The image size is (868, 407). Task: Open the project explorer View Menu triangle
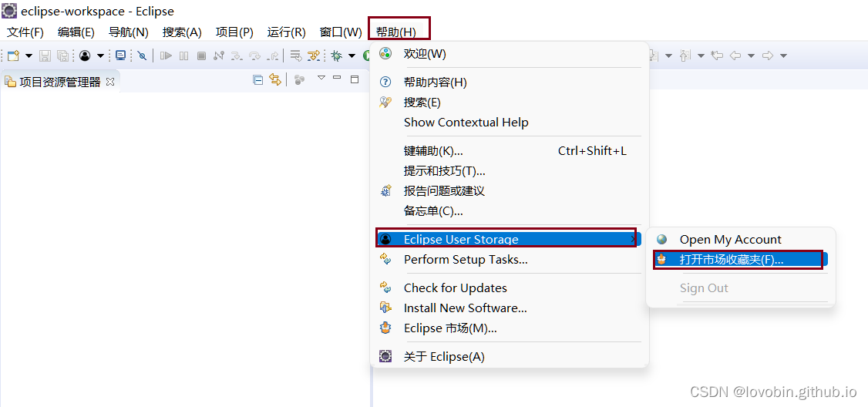click(x=321, y=78)
